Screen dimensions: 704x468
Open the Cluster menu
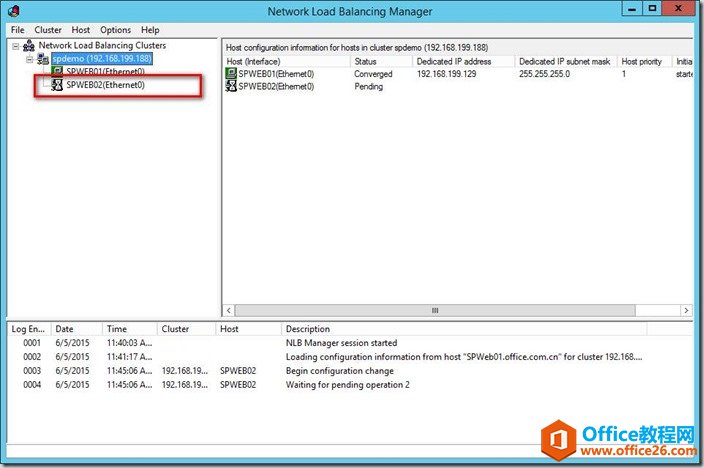click(48, 30)
